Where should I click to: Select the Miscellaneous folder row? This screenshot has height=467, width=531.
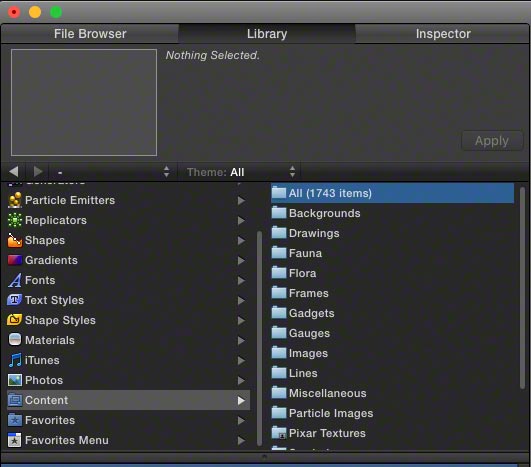pyautogui.click(x=392, y=393)
